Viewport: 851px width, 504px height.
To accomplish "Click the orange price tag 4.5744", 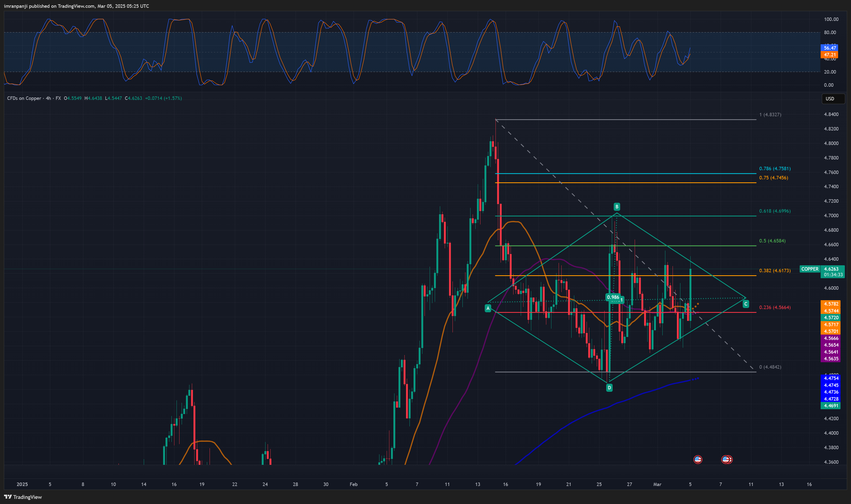I will pyautogui.click(x=831, y=311).
